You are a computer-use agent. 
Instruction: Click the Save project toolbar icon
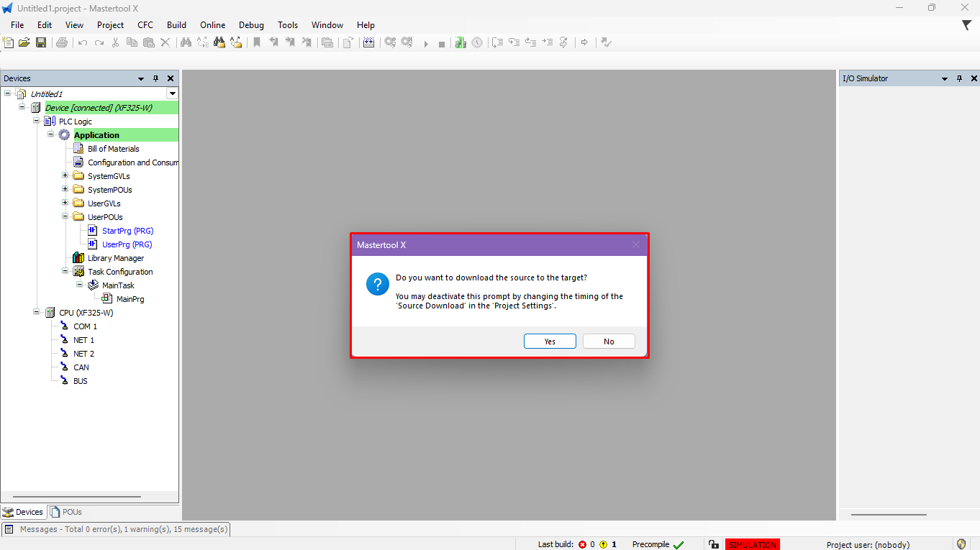pyautogui.click(x=41, y=42)
